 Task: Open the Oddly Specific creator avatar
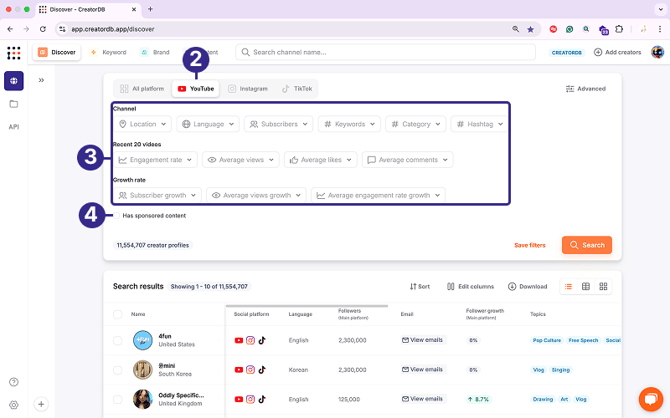[143, 399]
